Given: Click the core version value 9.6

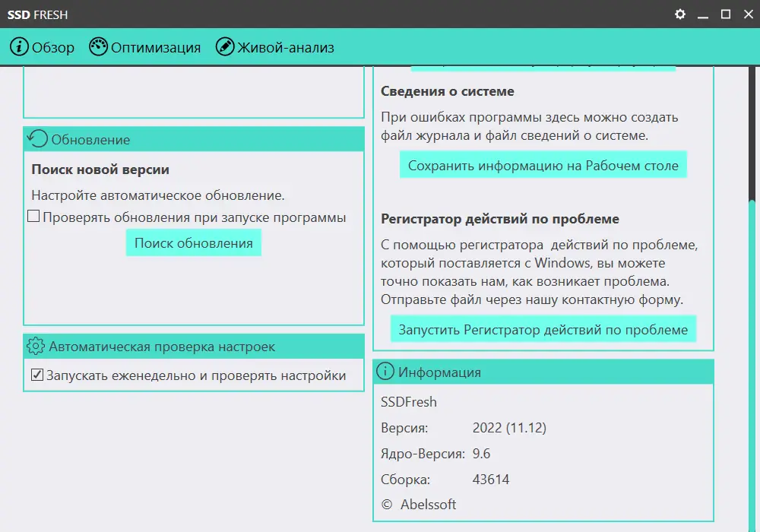Looking at the screenshot, I should 481,454.
